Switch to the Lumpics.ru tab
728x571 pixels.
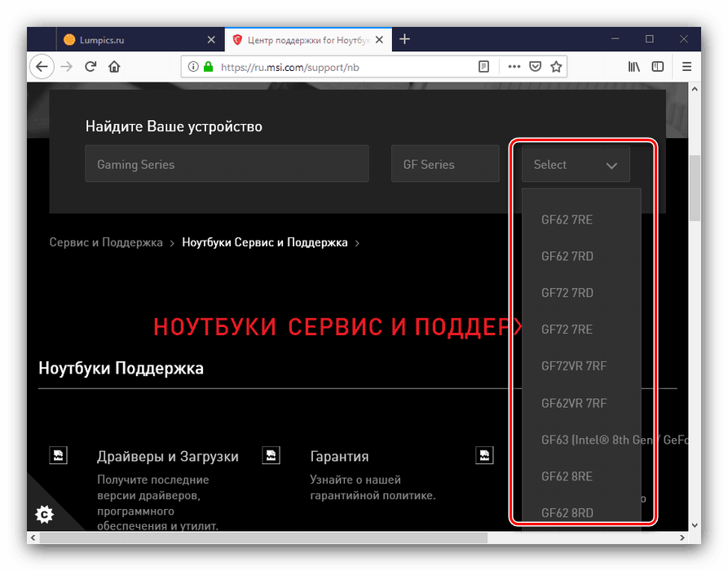pyautogui.click(x=139, y=39)
